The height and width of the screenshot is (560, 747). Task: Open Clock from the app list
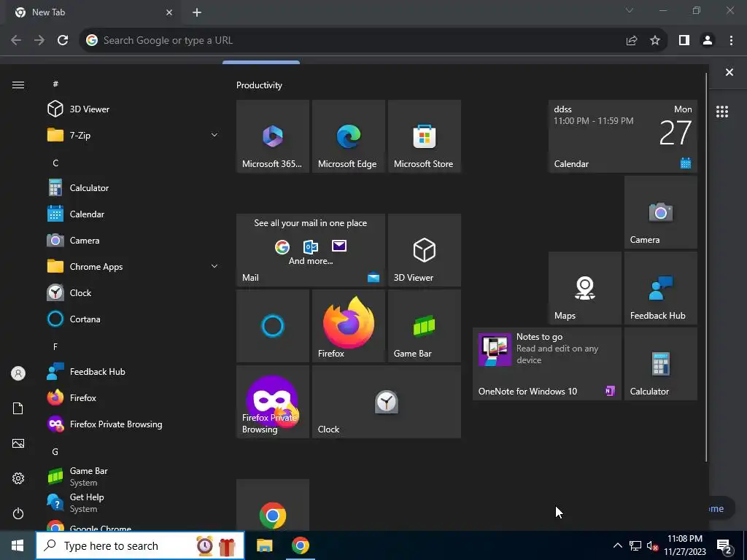coord(133,293)
